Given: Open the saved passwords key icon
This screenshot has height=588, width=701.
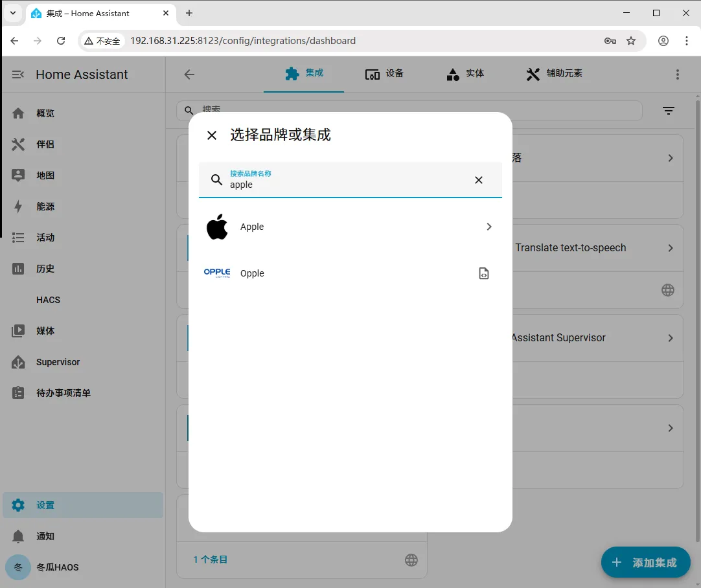Looking at the screenshot, I should click(610, 41).
